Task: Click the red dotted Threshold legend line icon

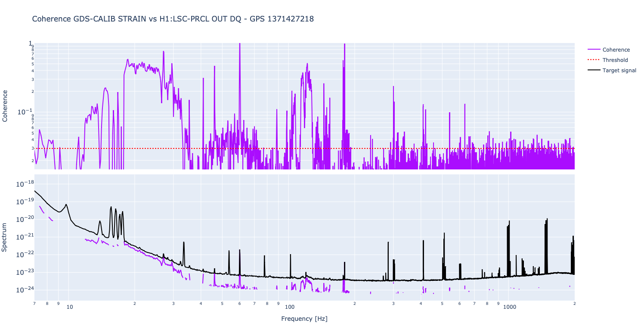Action: (x=593, y=60)
